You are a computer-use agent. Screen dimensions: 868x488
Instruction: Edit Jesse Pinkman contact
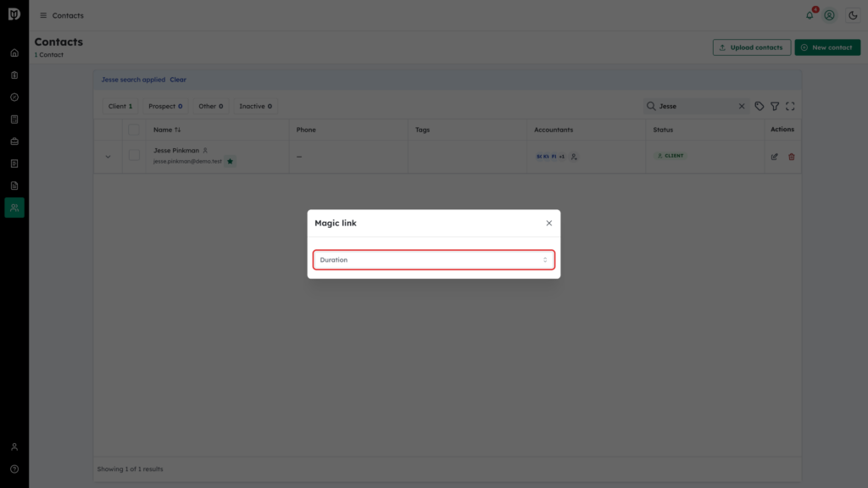pos(774,157)
